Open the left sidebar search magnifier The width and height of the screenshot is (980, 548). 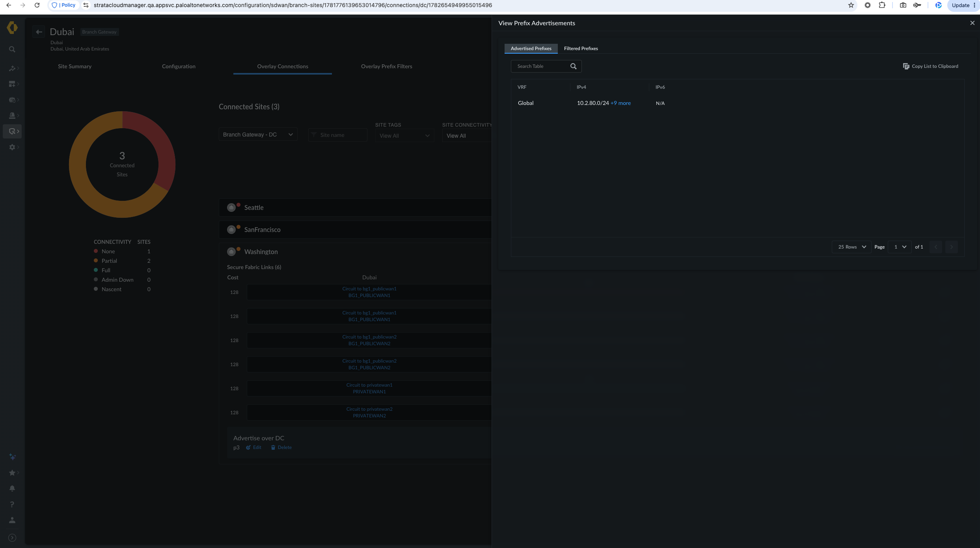(x=12, y=49)
